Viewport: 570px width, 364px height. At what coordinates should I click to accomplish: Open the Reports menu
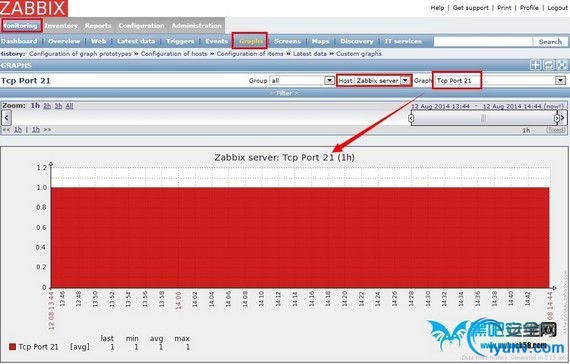98,26
